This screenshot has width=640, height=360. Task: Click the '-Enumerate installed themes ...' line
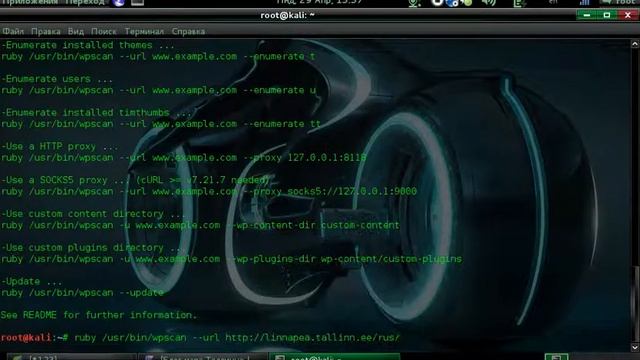coord(88,45)
